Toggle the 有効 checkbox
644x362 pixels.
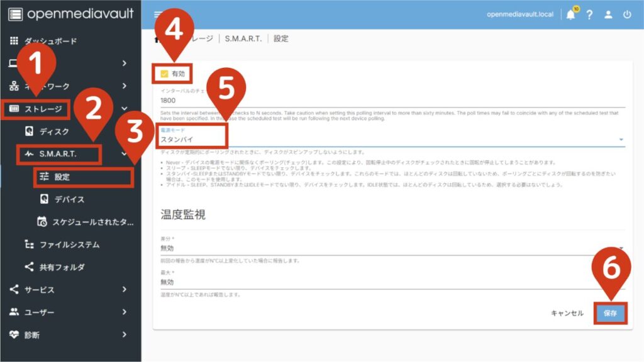click(x=165, y=74)
